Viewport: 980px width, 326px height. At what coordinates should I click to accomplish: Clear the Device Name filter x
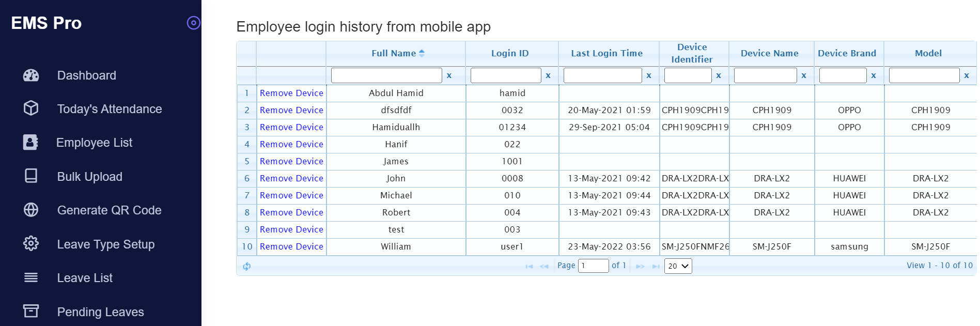click(804, 75)
